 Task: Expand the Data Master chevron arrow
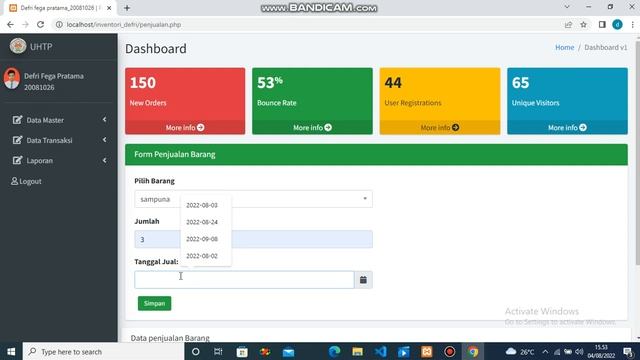tap(105, 120)
